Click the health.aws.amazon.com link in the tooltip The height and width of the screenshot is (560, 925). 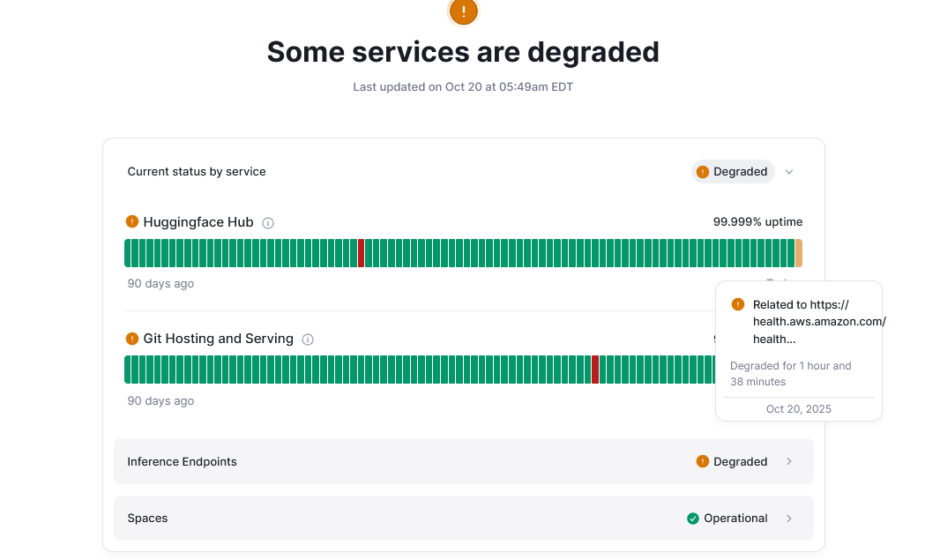click(818, 322)
